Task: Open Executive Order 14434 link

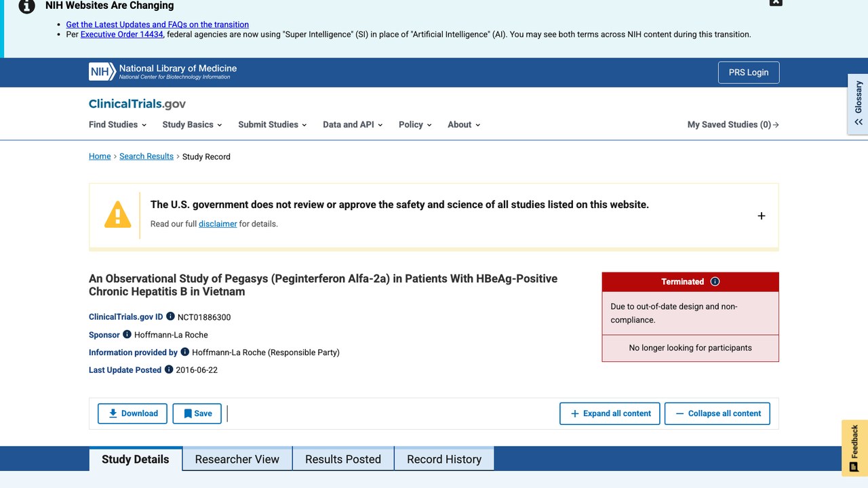Action: [x=122, y=35]
